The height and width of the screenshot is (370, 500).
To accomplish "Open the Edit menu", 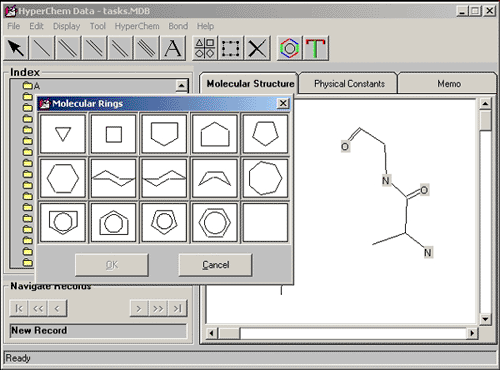I will pos(36,26).
